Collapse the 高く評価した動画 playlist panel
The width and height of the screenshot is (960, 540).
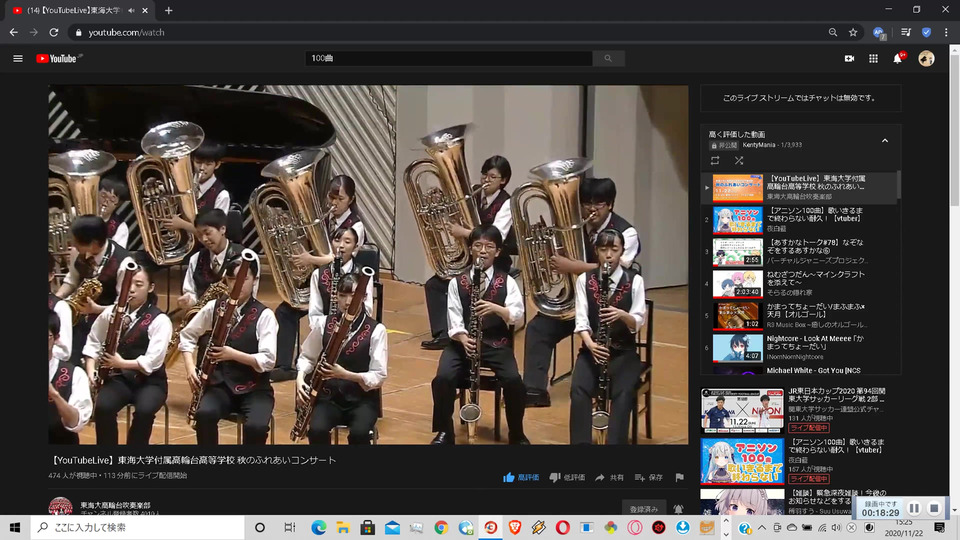point(885,140)
